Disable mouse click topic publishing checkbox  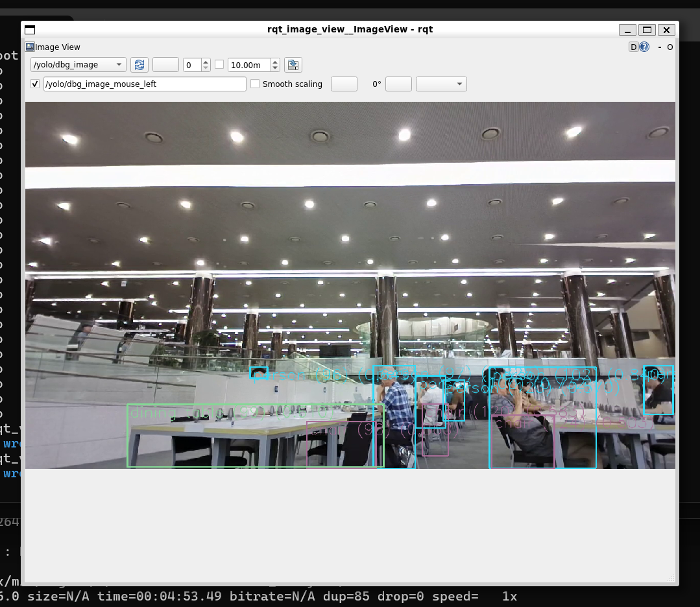pos(35,84)
